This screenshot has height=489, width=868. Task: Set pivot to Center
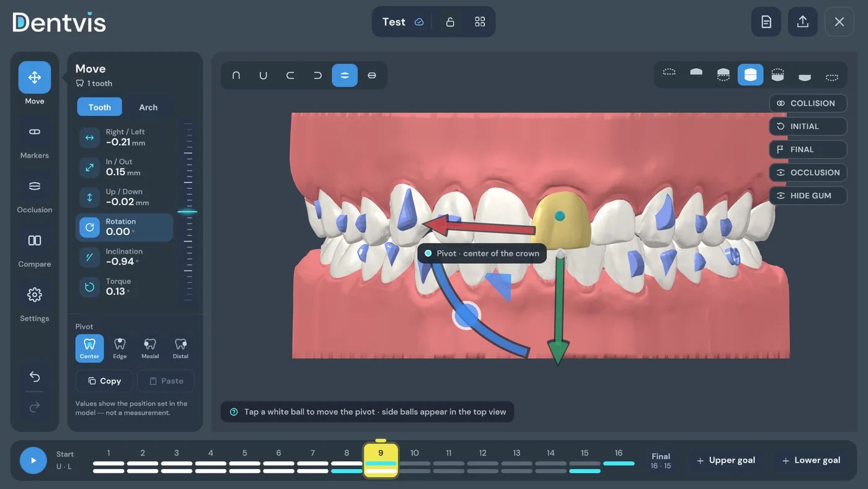(x=89, y=348)
